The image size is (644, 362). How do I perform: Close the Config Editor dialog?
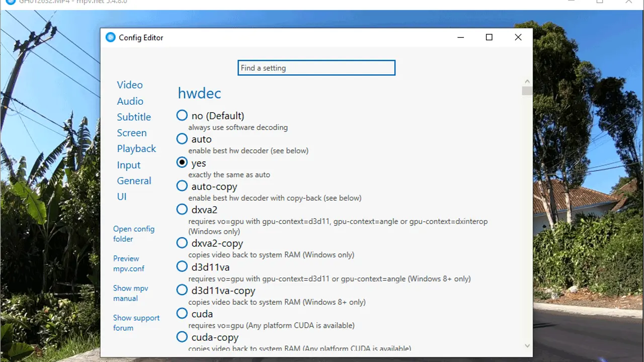518,37
